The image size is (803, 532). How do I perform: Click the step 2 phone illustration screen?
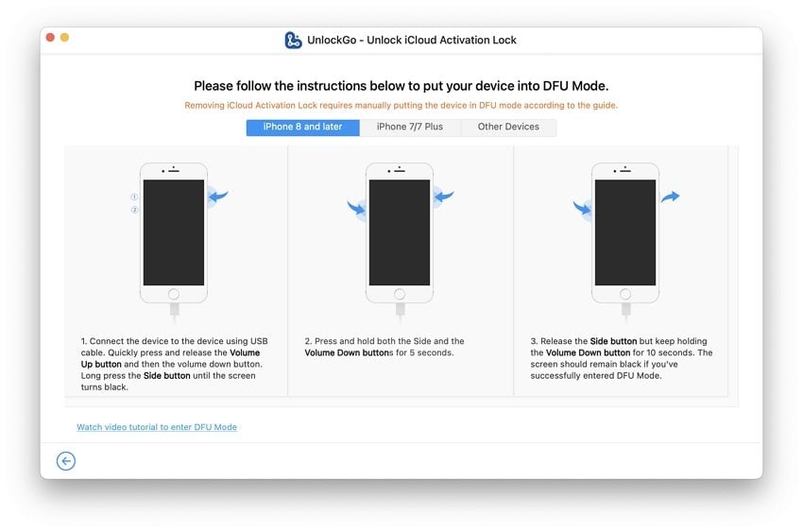399,232
